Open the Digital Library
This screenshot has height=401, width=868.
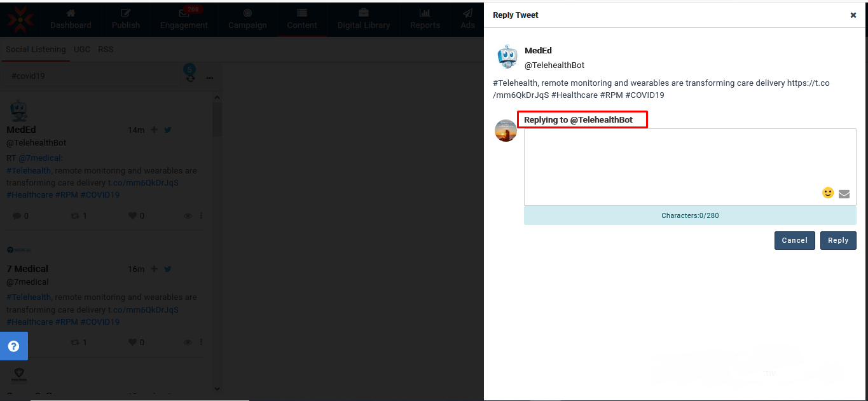(x=362, y=19)
